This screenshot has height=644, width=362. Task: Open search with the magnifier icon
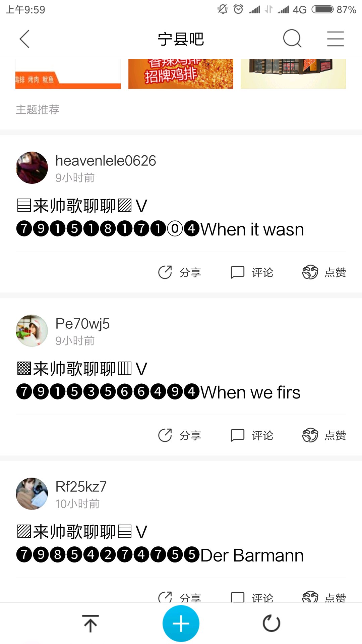pyautogui.click(x=292, y=39)
